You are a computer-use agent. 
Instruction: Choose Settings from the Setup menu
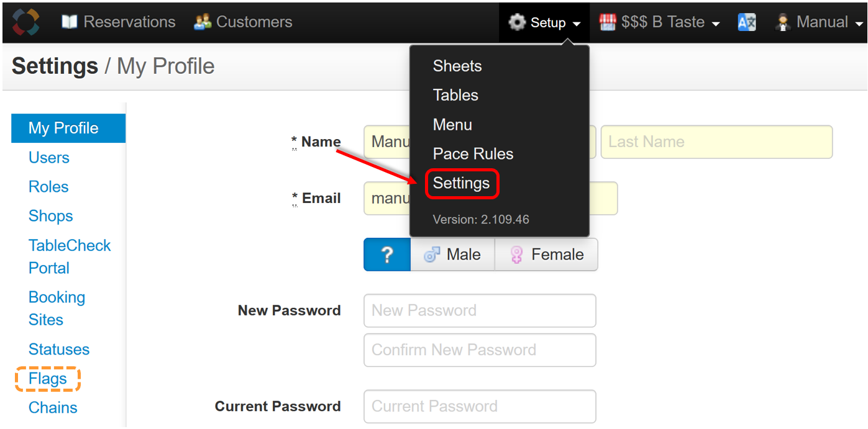(x=462, y=184)
